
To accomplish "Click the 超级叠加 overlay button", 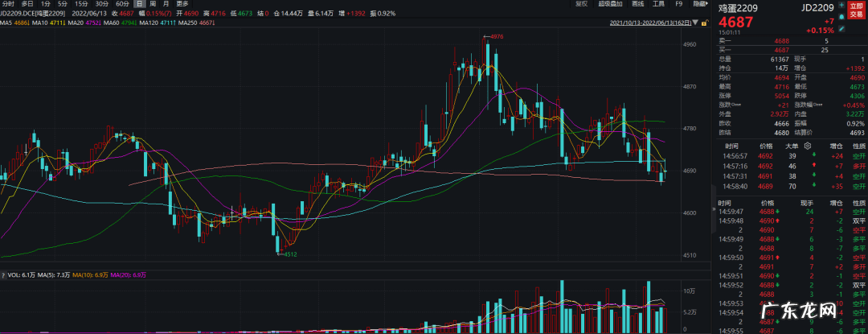I will click(609, 4).
